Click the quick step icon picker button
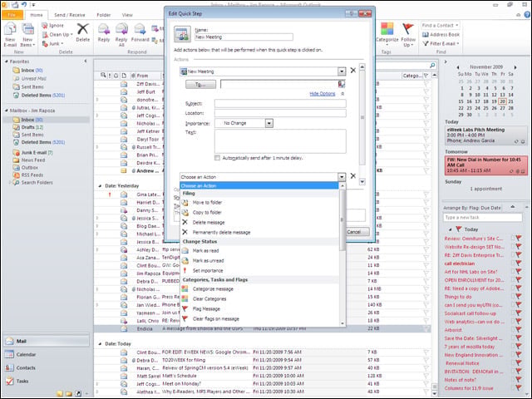This screenshot has width=532, height=399. [182, 34]
